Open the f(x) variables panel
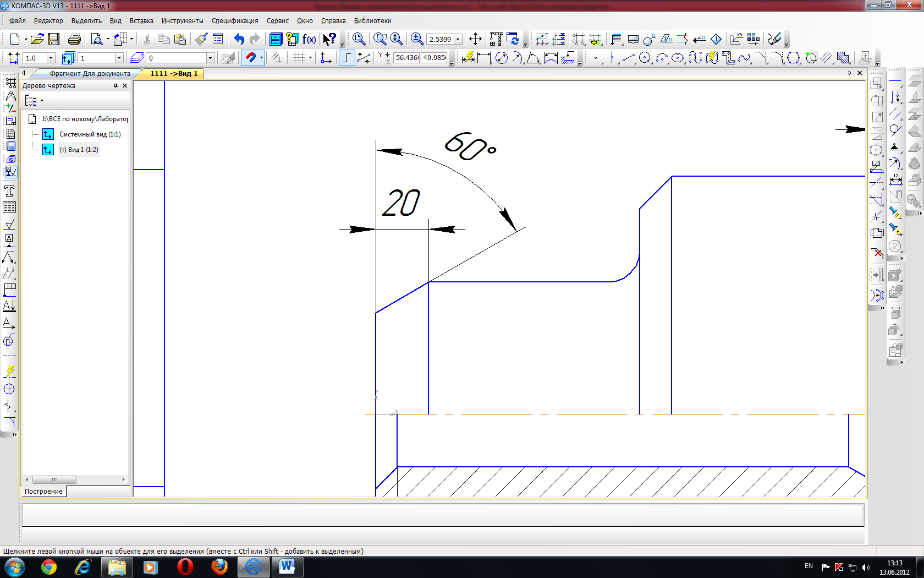Image resolution: width=924 pixels, height=578 pixels. [x=309, y=39]
